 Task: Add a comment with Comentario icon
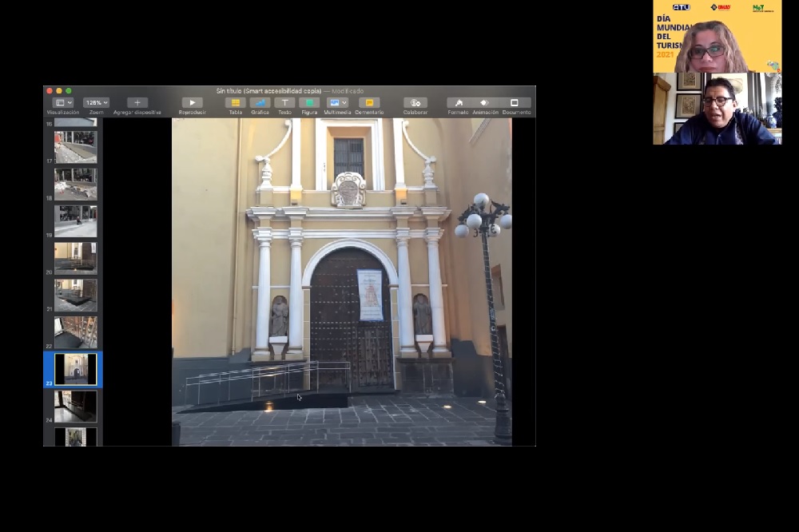click(x=369, y=103)
